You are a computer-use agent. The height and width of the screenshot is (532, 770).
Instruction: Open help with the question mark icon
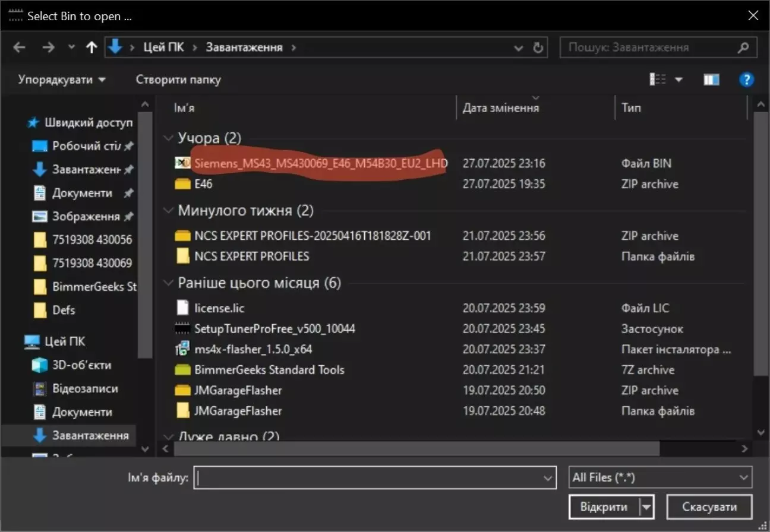746,80
